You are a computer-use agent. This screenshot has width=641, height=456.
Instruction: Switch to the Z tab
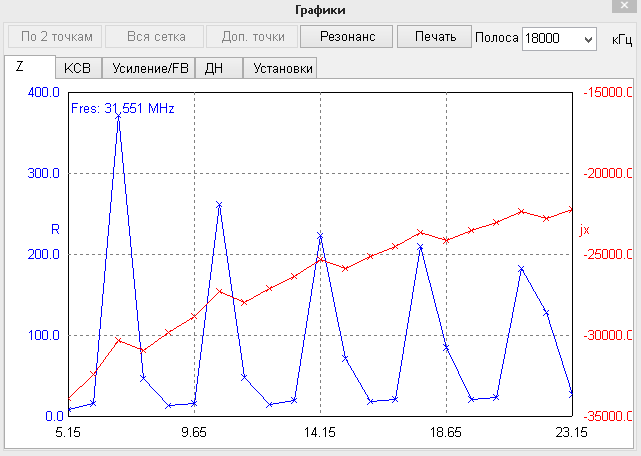click(20, 68)
